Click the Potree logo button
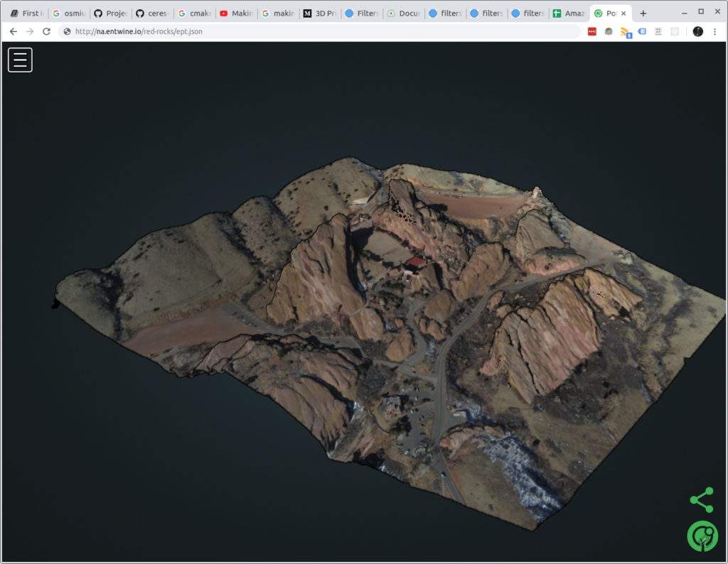This screenshot has width=728, height=564. 702,536
